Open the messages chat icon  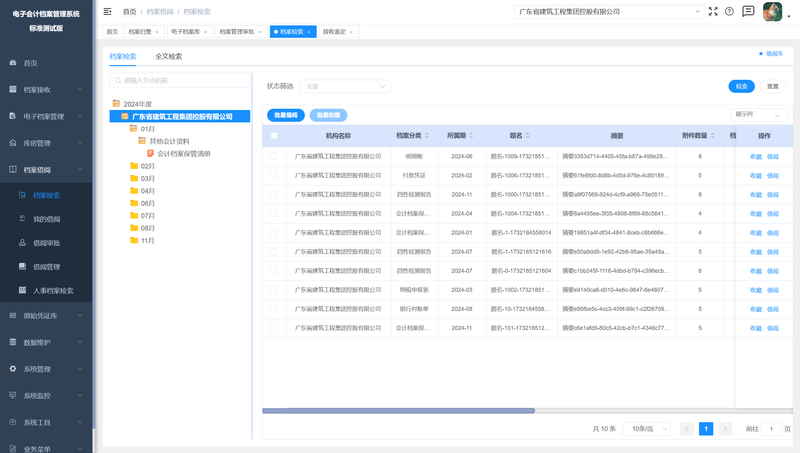click(748, 11)
